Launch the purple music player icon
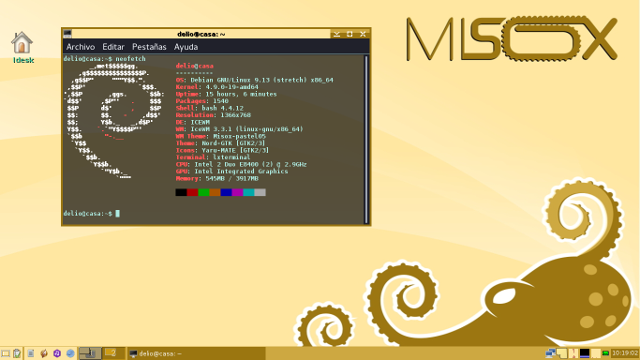The height and width of the screenshot is (360, 640). click(x=57, y=353)
